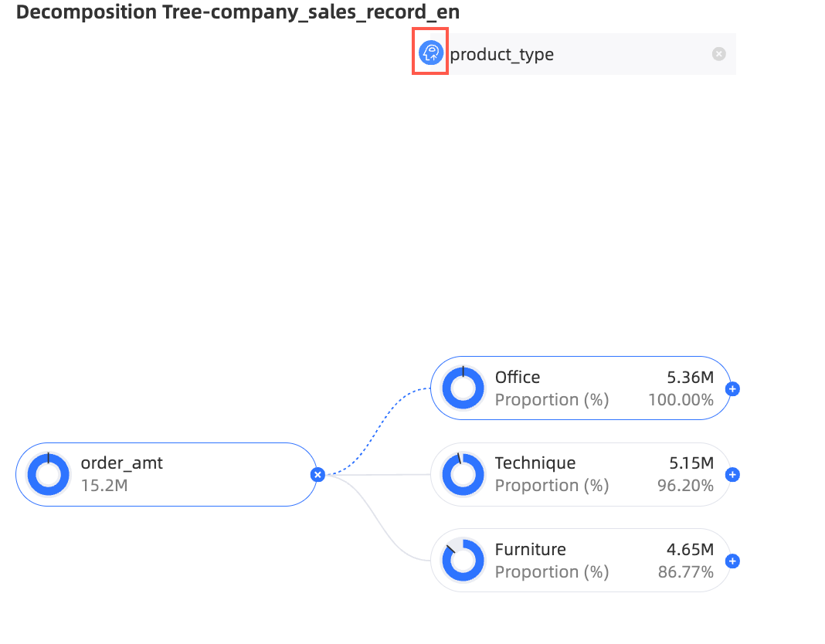Remove the product_type dimension tag
825x644 pixels.
[x=718, y=54]
